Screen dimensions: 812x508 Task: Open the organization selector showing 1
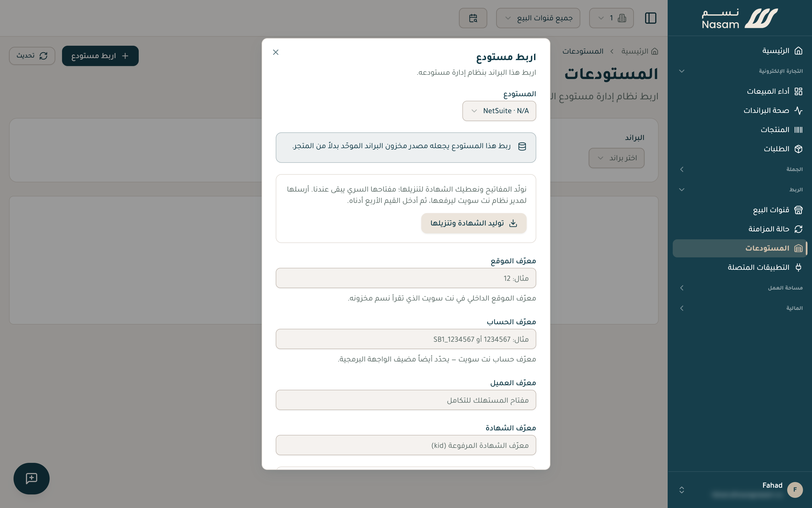[x=611, y=18]
